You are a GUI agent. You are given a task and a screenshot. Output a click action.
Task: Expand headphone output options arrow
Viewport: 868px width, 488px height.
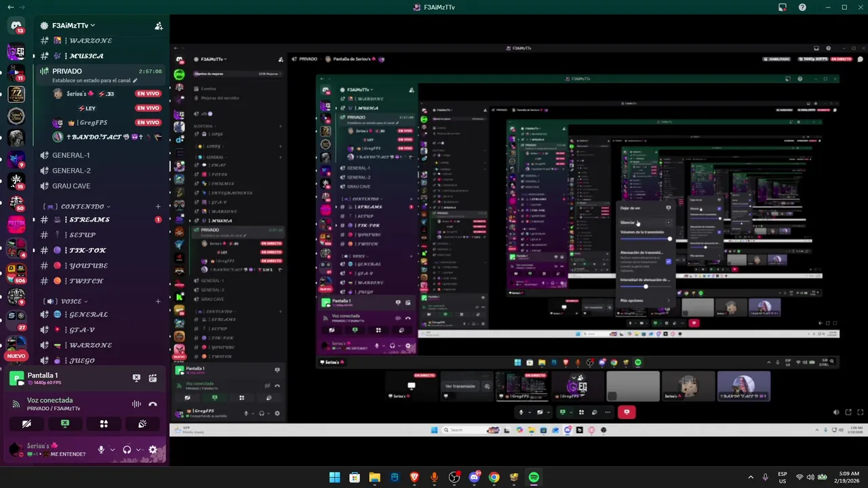click(138, 449)
